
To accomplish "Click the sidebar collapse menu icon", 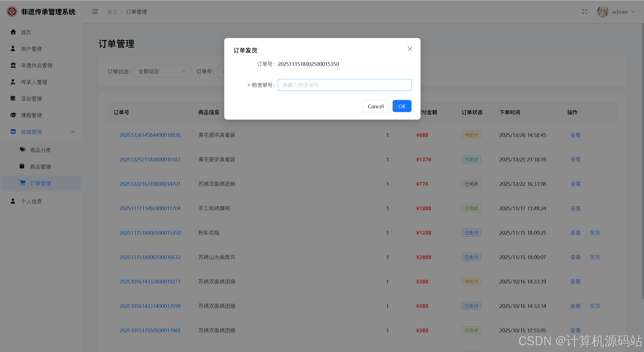I will [95, 12].
